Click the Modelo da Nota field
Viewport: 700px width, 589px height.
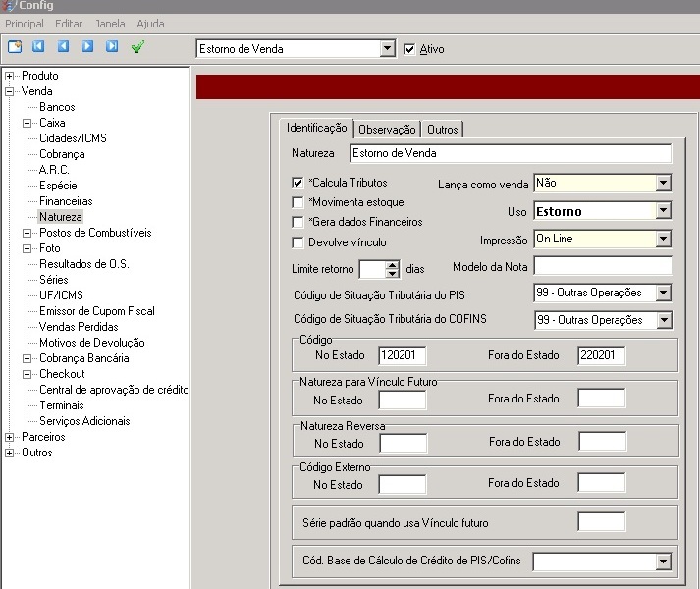pyautogui.click(x=603, y=266)
